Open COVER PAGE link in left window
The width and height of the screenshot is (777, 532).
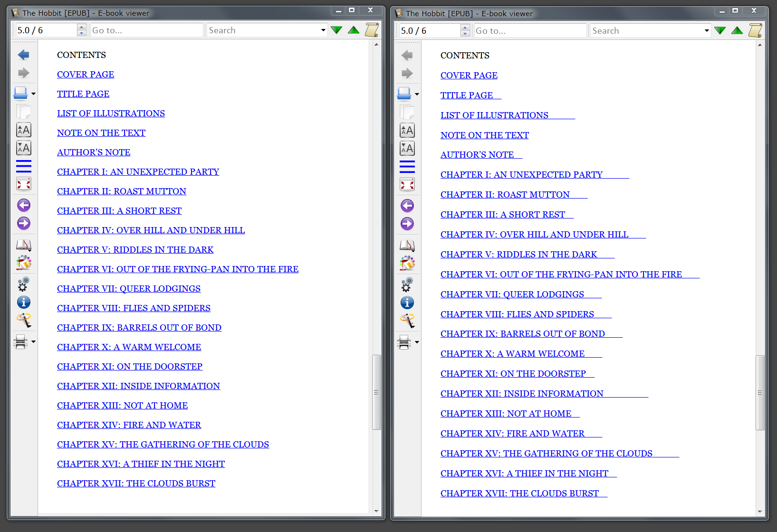86,74
